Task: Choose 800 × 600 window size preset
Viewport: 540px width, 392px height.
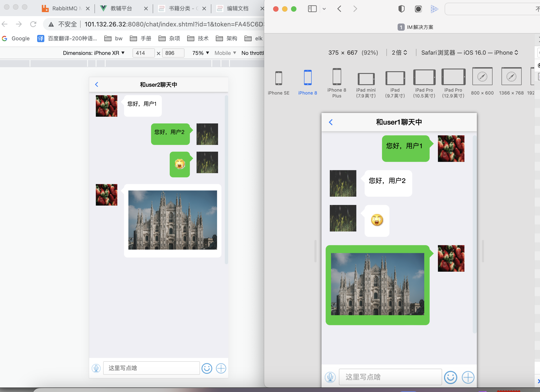Action: click(482, 76)
